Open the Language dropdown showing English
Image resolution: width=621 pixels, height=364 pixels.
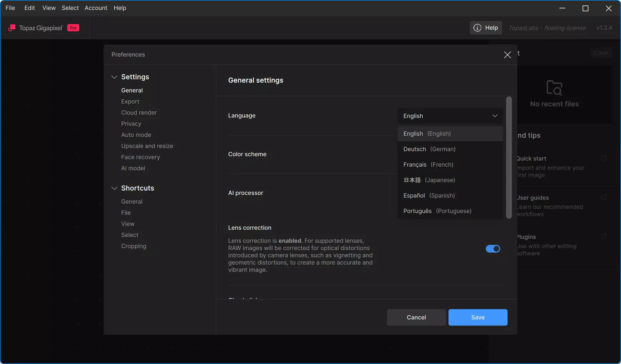[450, 116]
